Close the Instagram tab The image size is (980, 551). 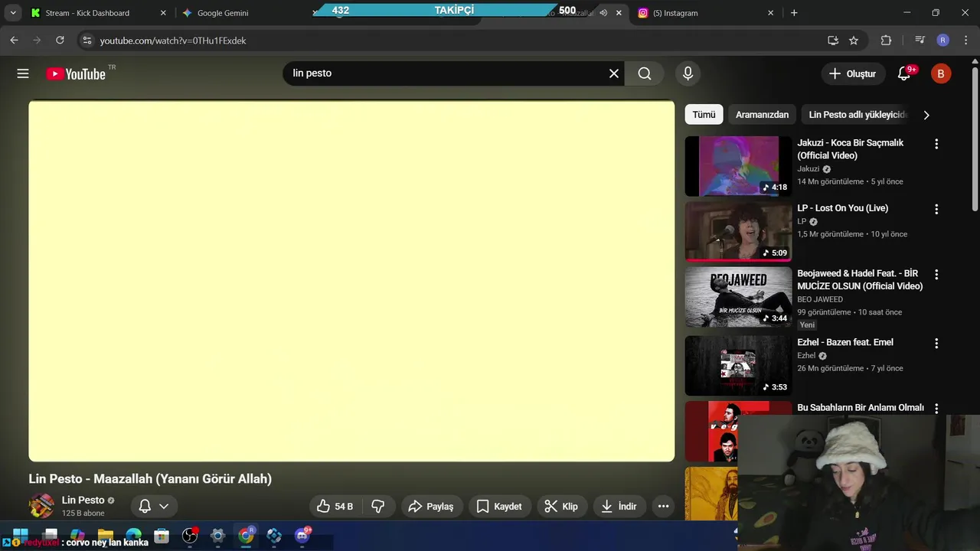(x=771, y=13)
